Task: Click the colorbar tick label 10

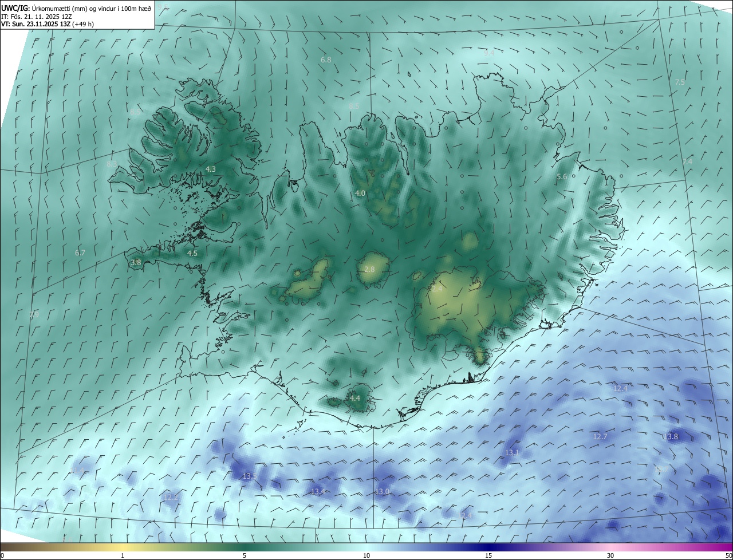Action: coord(366,555)
